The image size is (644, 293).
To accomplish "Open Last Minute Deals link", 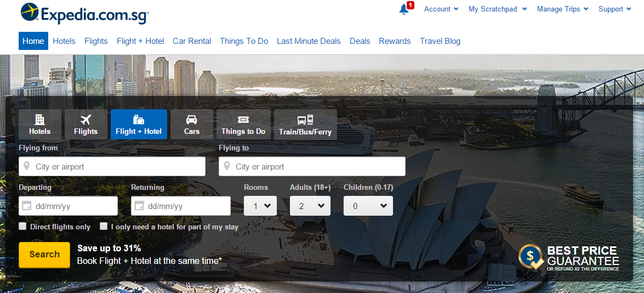I will [309, 41].
